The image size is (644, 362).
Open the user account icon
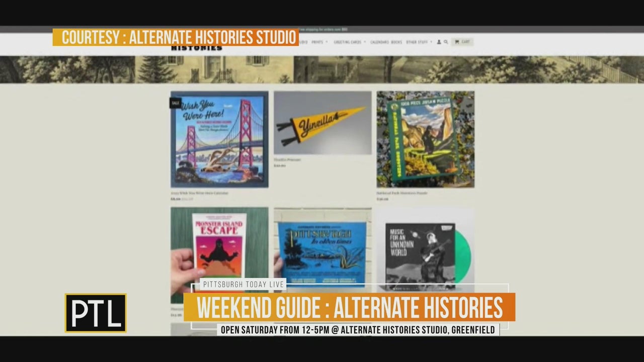pos(439,42)
